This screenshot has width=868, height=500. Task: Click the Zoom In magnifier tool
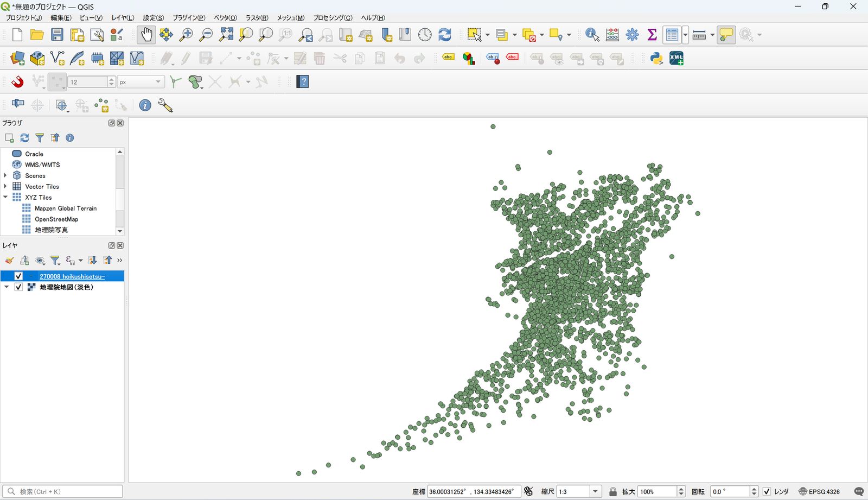click(186, 35)
